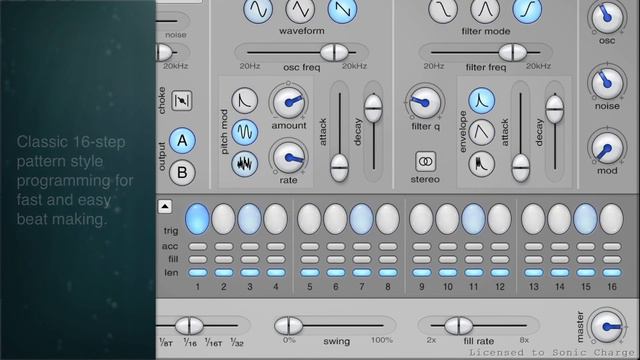Choose the high-pass filter mode
Viewport: 640px width, 360px height.
(527, 9)
